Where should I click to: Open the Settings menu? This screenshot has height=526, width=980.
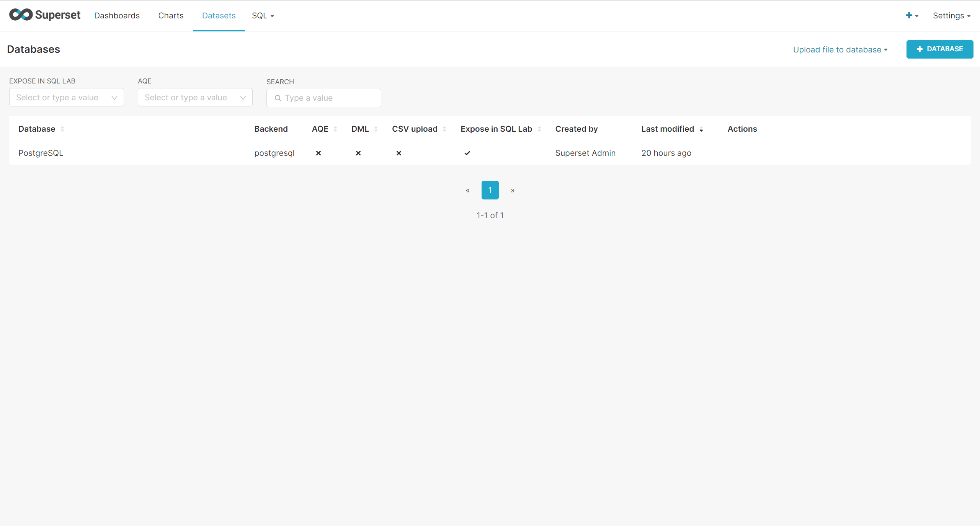click(951, 16)
